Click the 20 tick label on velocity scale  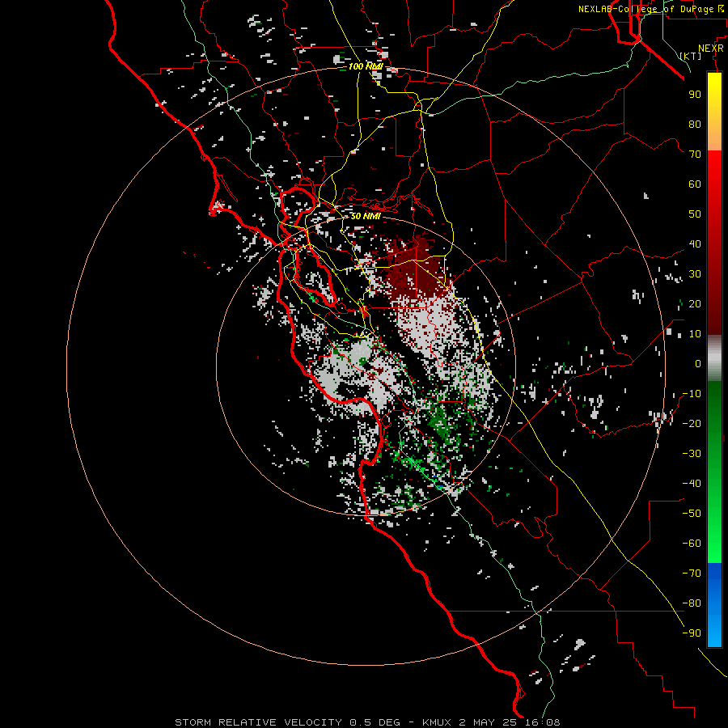click(x=695, y=303)
